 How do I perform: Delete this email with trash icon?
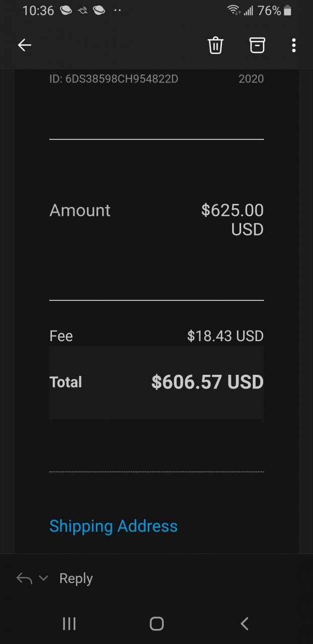click(x=216, y=45)
